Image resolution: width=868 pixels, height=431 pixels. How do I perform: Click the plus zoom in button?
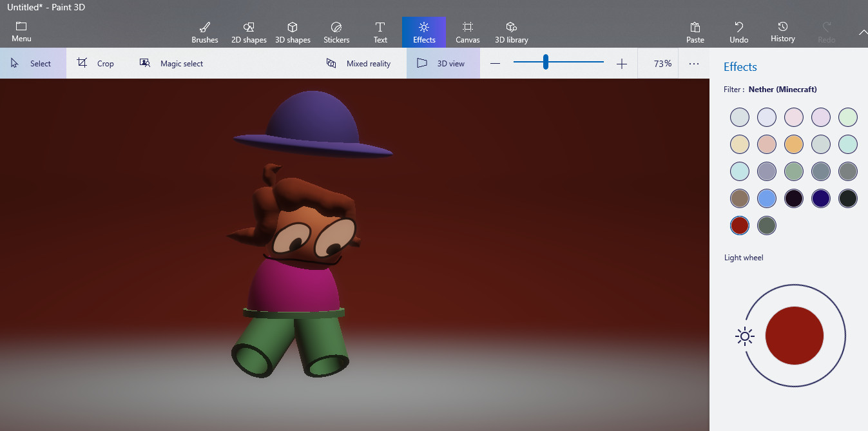[621, 64]
